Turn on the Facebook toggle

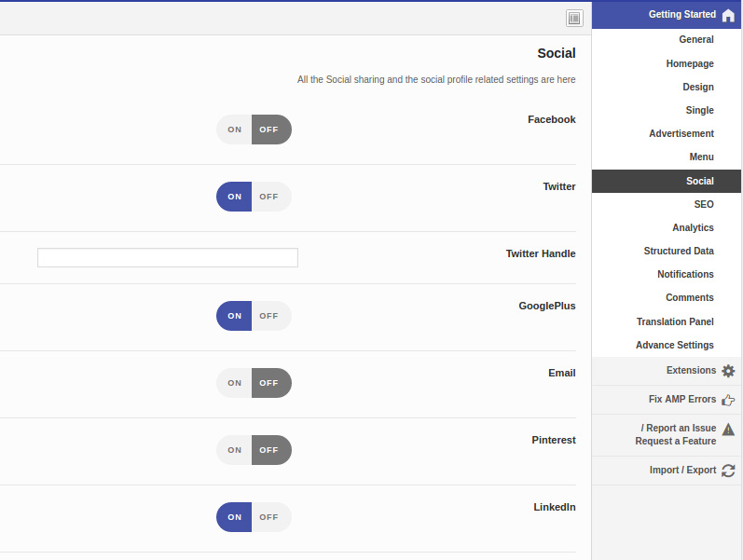coord(234,130)
